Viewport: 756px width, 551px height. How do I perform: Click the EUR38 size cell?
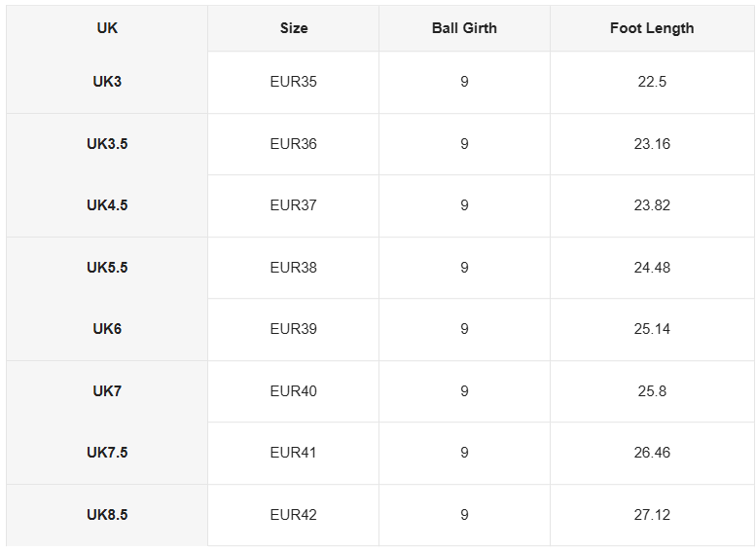293,268
